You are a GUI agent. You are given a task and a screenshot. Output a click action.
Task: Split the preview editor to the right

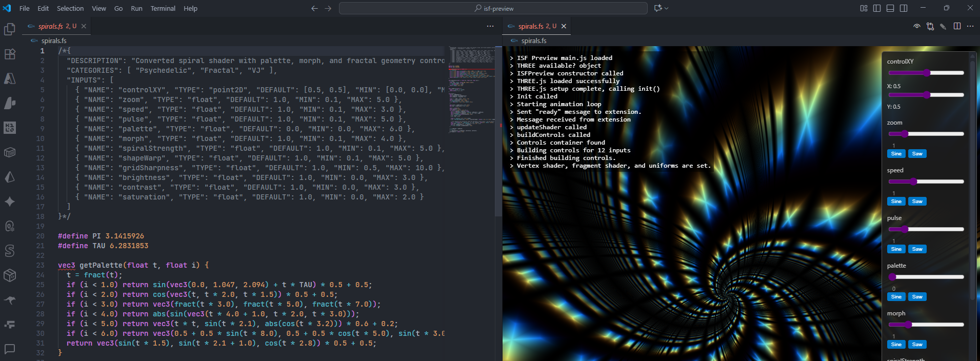[x=957, y=26]
